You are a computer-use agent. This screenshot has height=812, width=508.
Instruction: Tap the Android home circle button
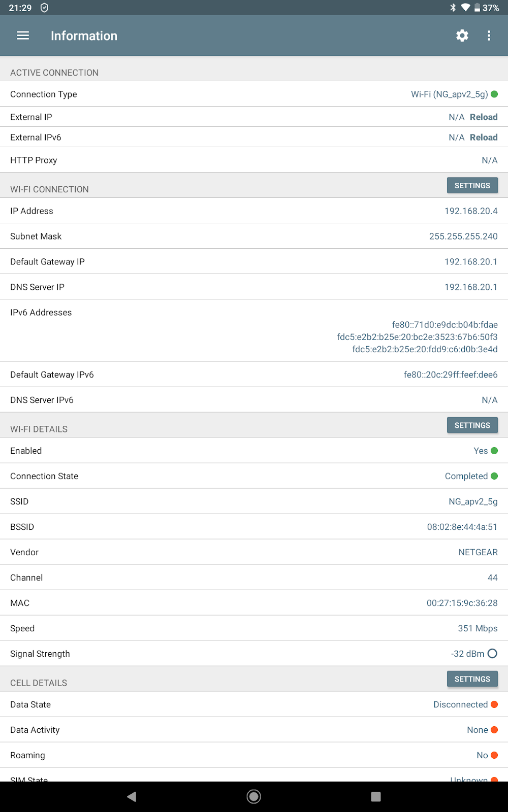(x=254, y=796)
